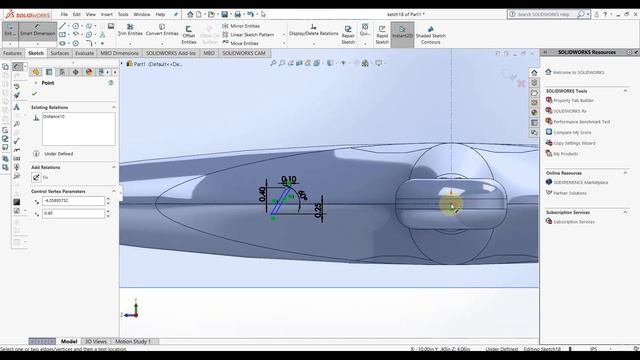The image size is (640, 360).
Task: Switch to the Features tab
Action: (12, 53)
